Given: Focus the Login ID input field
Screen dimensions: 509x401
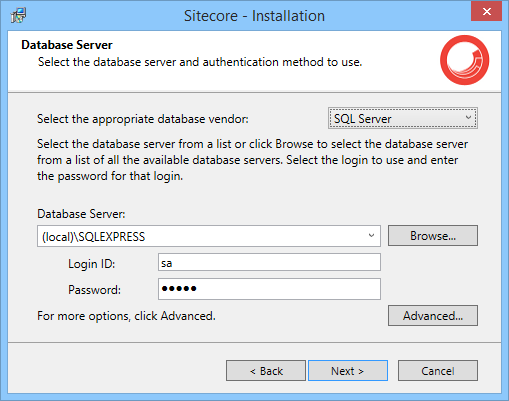Looking at the screenshot, I should click(269, 262).
